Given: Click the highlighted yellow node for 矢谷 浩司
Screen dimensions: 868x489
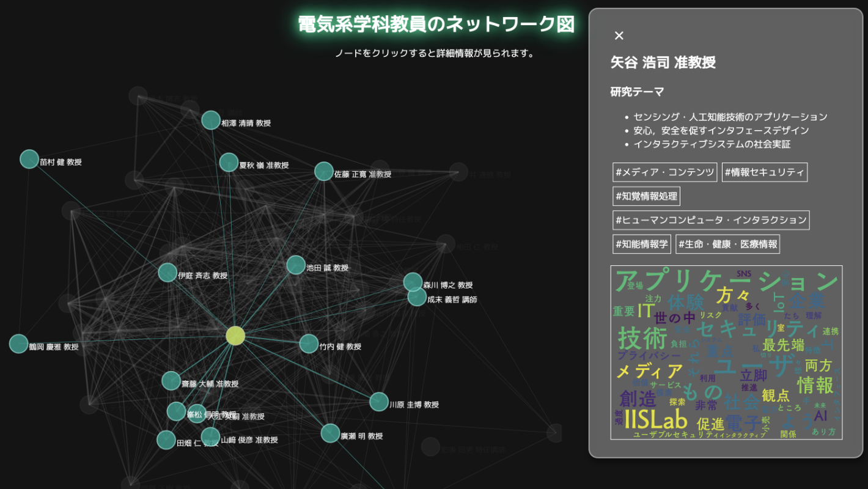Looking at the screenshot, I should click(235, 336).
